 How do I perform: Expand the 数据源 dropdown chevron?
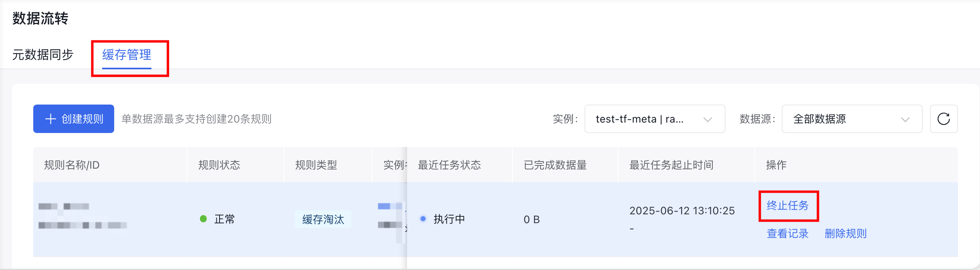(905, 119)
